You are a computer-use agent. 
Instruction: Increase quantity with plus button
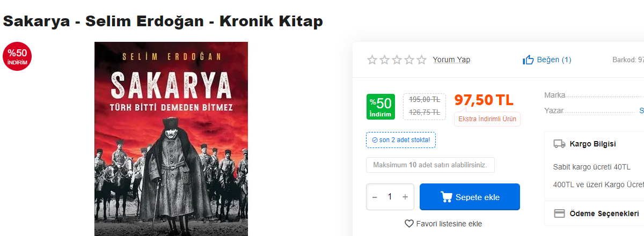point(405,197)
